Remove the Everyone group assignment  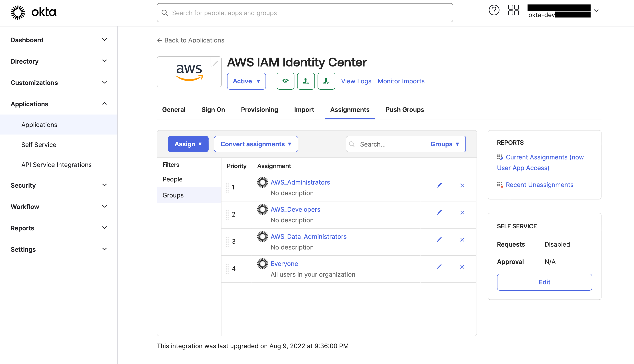point(462,267)
